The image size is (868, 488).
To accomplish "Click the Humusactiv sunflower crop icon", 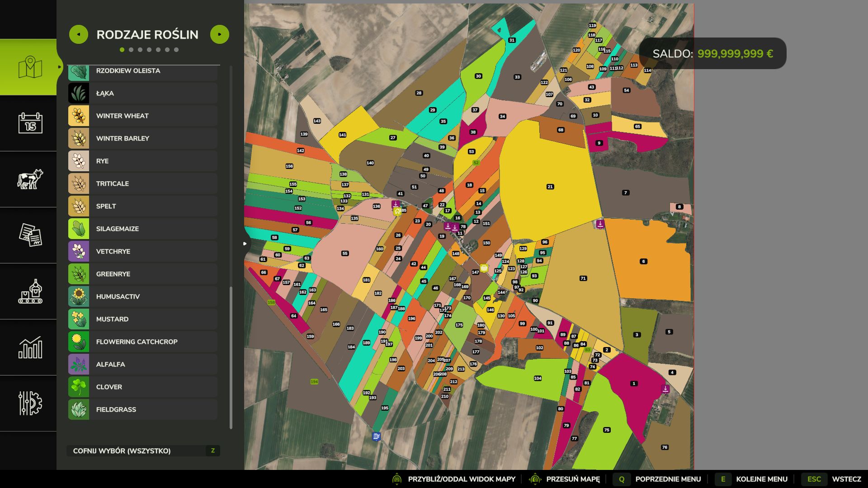I will tap(79, 296).
